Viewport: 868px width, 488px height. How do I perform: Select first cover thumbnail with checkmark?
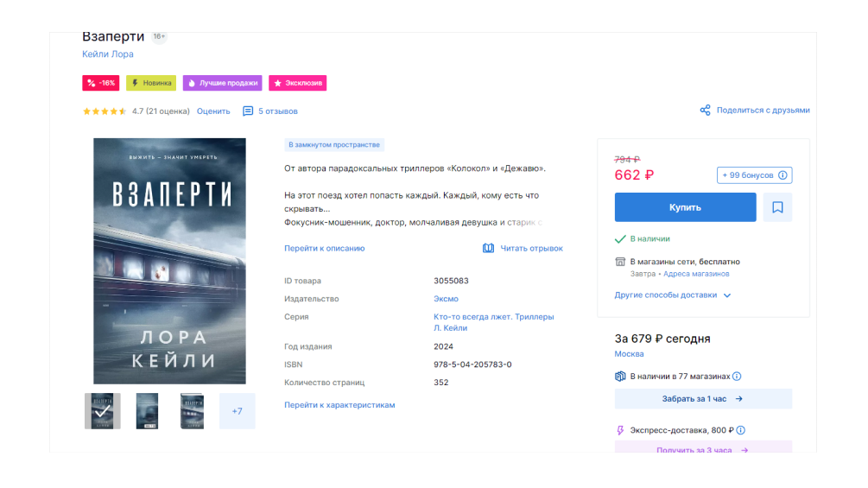(103, 411)
